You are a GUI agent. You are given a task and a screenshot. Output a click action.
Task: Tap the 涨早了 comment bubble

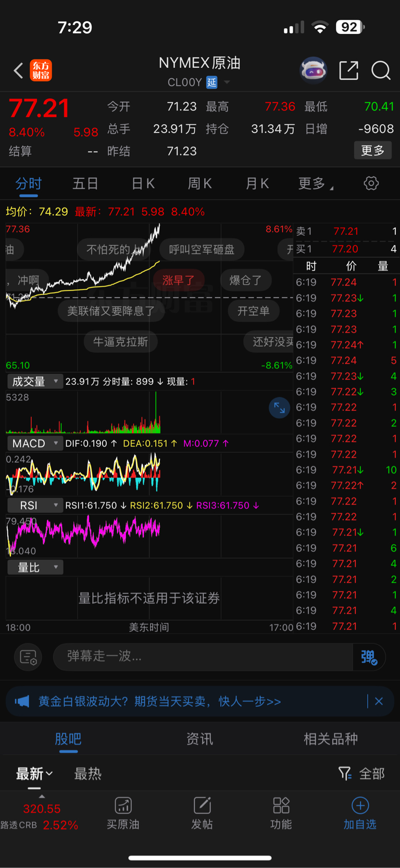point(179,280)
